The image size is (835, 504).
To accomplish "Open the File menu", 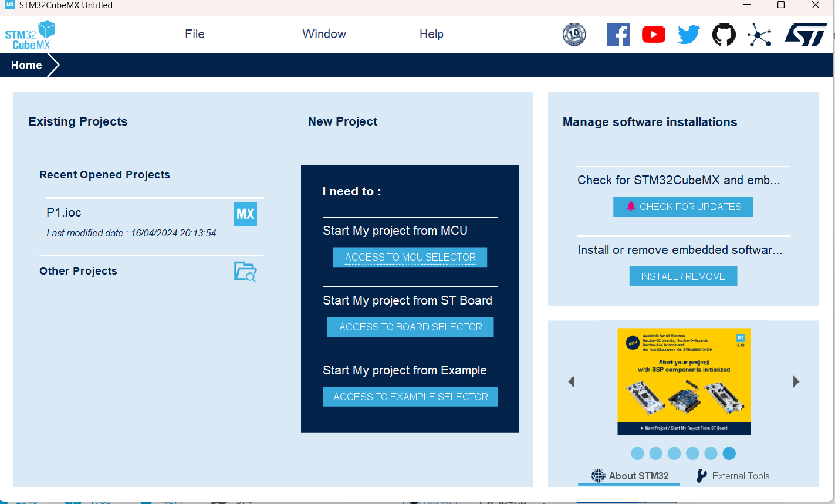I will (x=195, y=34).
